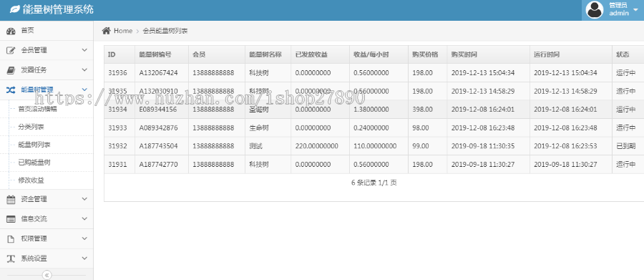
Task: Expand the 资金管理 menu chevron
Action: (84, 199)
